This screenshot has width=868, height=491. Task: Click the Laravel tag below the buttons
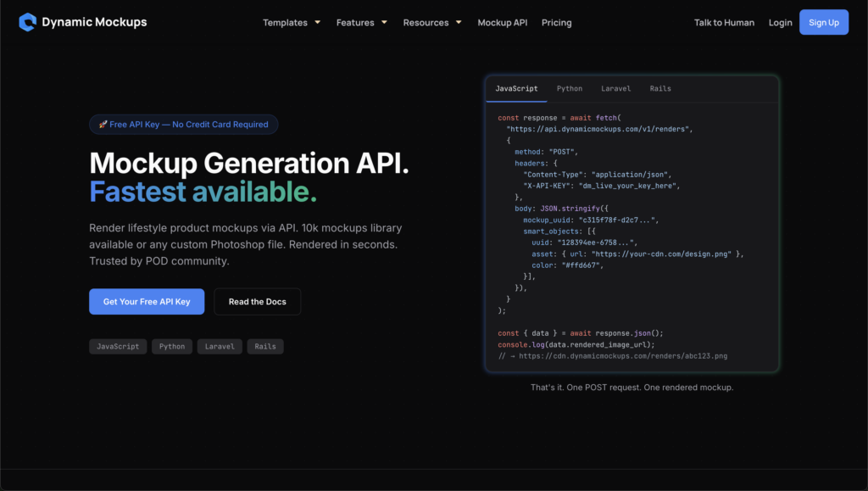pyautogui.click(x=220, y=347)
